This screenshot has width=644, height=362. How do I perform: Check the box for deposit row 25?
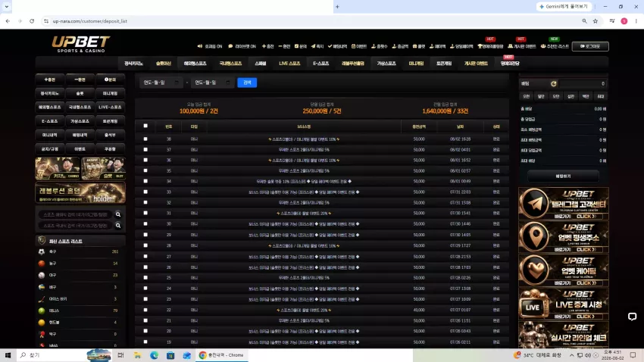pyautogui.click(x=145, y=277)
